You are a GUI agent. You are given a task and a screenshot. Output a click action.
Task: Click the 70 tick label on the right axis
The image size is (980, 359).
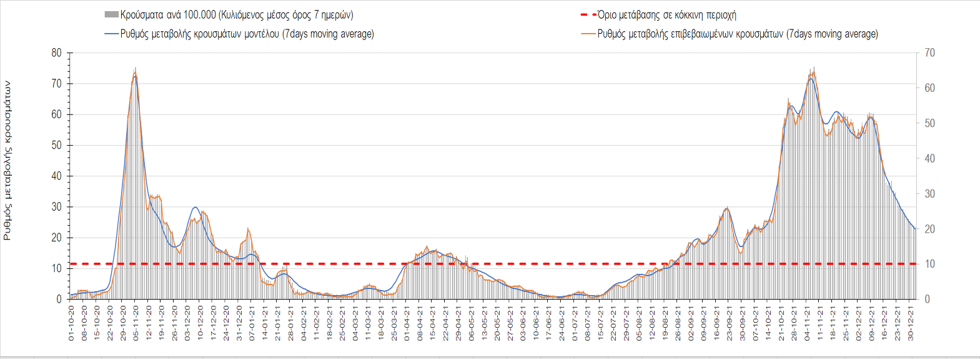(x=929, y=53)
